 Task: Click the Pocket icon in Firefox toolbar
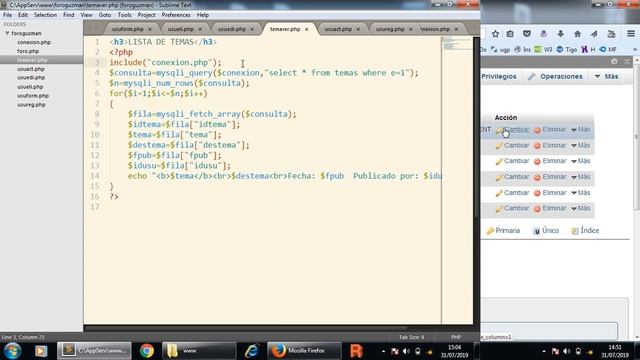[527, 34]
